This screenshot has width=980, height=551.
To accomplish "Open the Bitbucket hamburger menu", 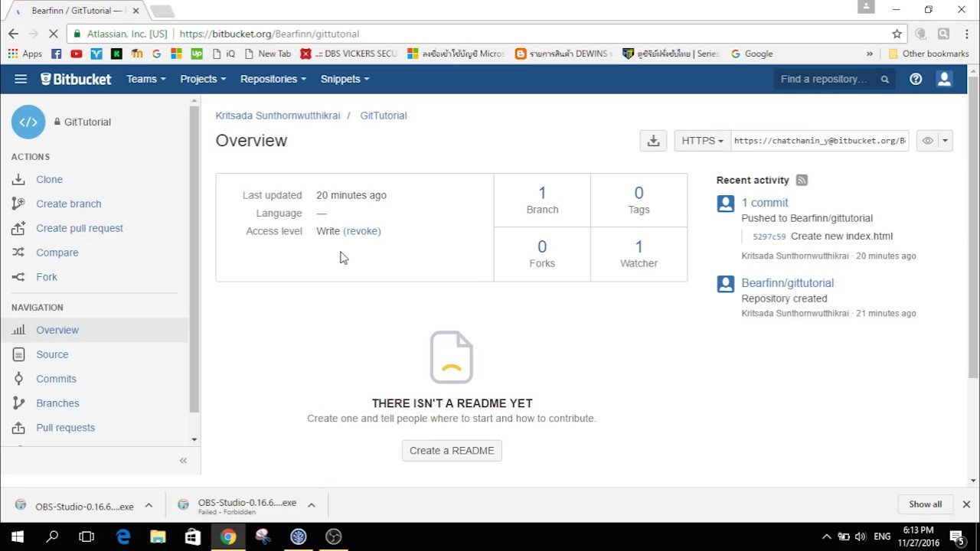I will (x=21, y=79).
